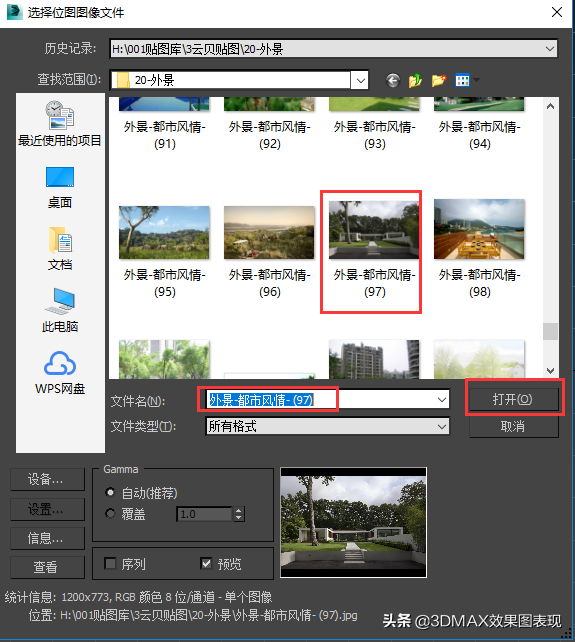The image size is (575, 642).
Task: Select the tall apartment building thumbnail in bottom row
Action: coord(374,359)
